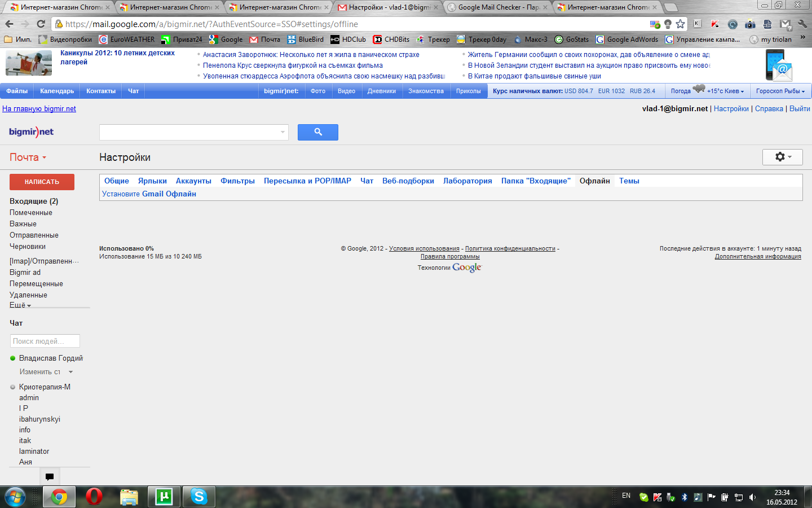The image size is (812, 508).
Task: Switch to the Фильтры settings tab
Action: point(237,181)
